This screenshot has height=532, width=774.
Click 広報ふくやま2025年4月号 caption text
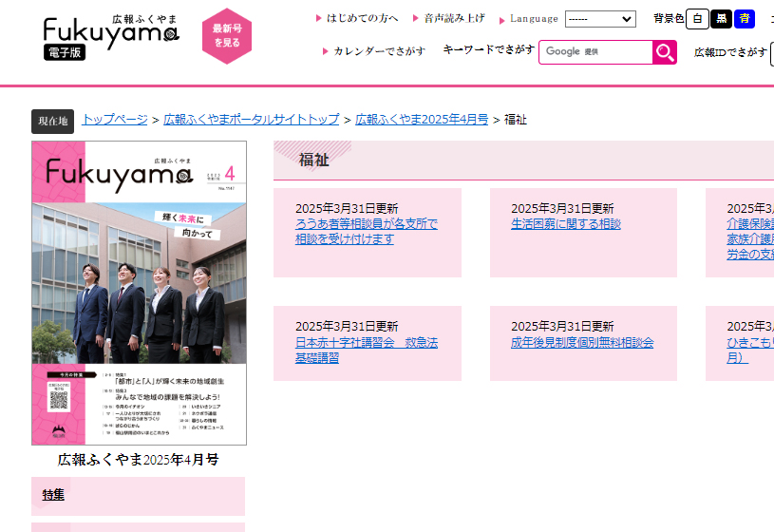(x=139, y=460)
